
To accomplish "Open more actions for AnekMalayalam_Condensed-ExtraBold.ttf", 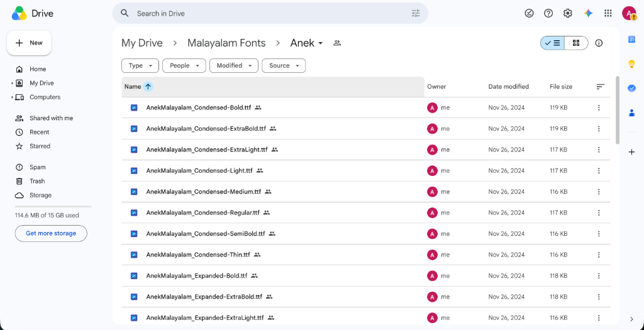I will 599,128.
